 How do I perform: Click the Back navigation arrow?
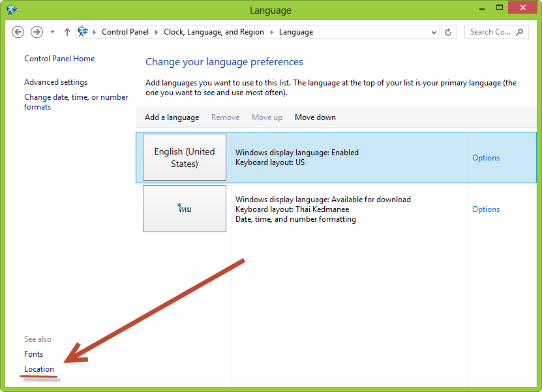(x=18, y=32)
